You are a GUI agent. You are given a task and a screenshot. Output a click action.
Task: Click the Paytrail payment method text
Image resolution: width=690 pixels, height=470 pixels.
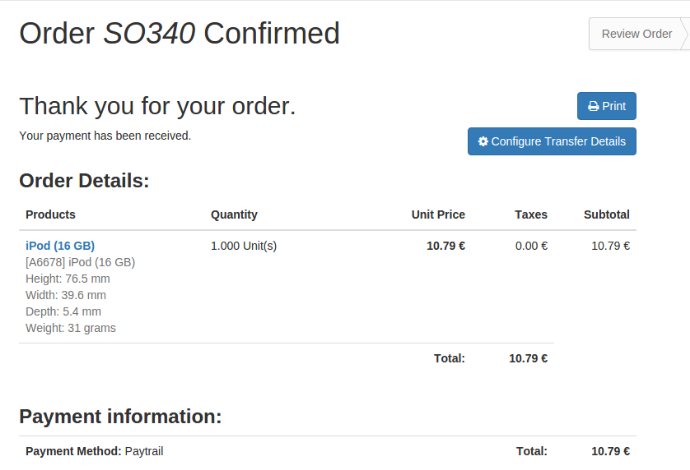144,451
